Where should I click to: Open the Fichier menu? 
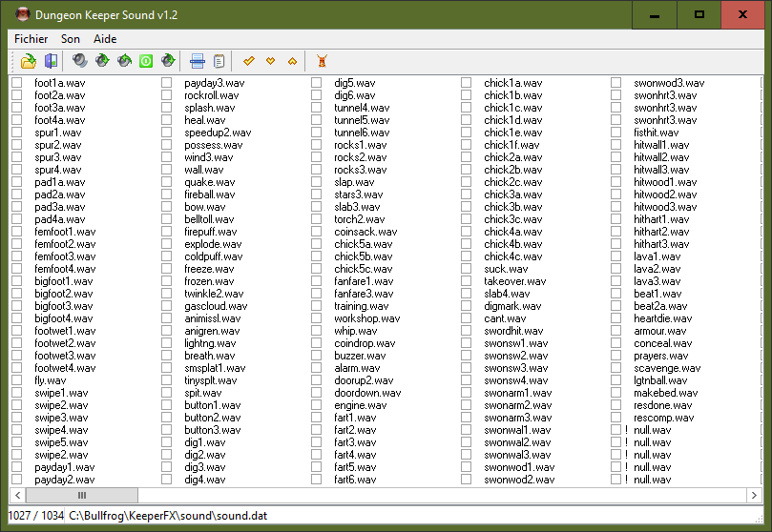click(31, 39)
